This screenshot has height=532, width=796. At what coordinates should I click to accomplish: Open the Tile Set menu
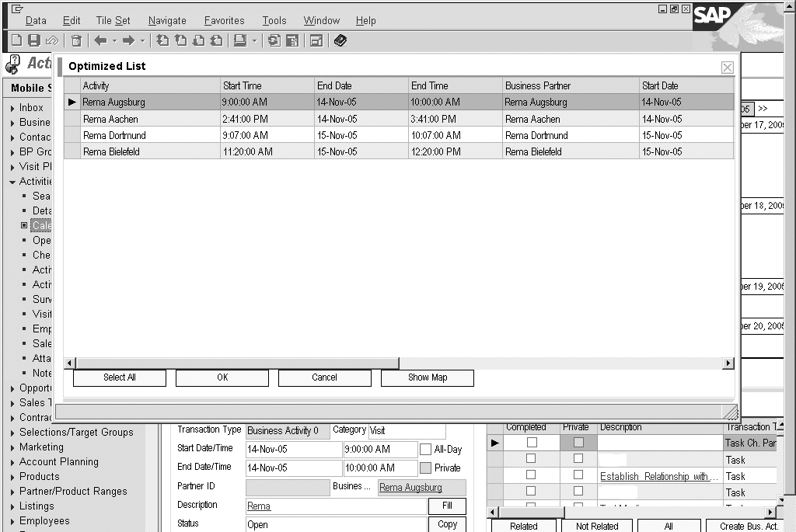(x=113, y=21)
